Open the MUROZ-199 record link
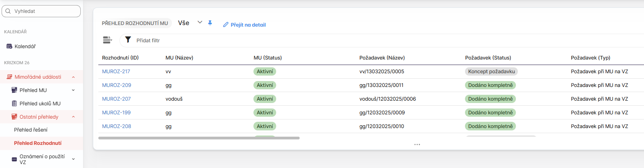This screenshot has width=644, height=168. (x=116, y=112)
